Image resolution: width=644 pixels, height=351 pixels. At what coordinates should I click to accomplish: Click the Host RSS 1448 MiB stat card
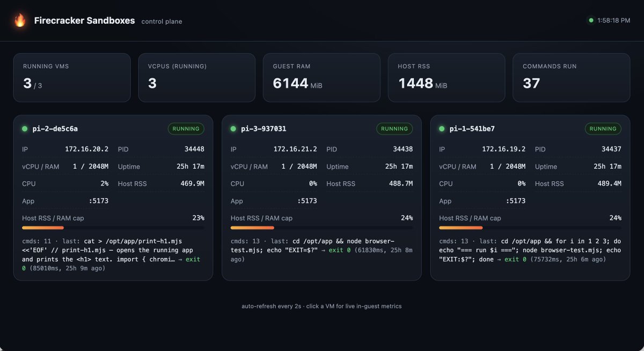(447, 77)
